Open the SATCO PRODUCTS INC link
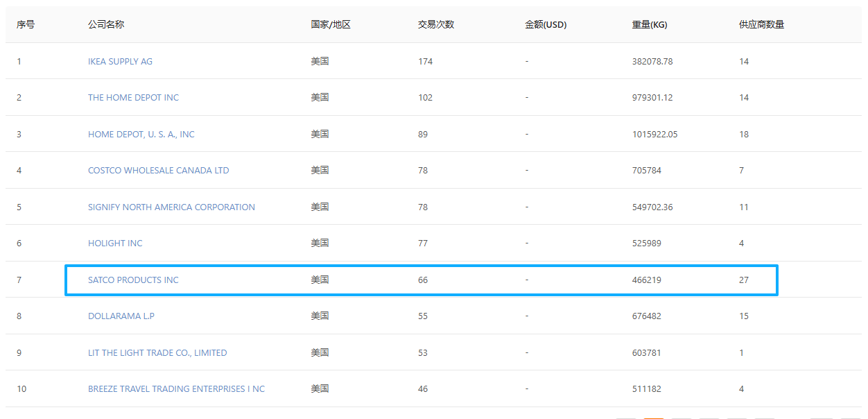The height and width of the screenshot is (419, 868). click(133, 280)
